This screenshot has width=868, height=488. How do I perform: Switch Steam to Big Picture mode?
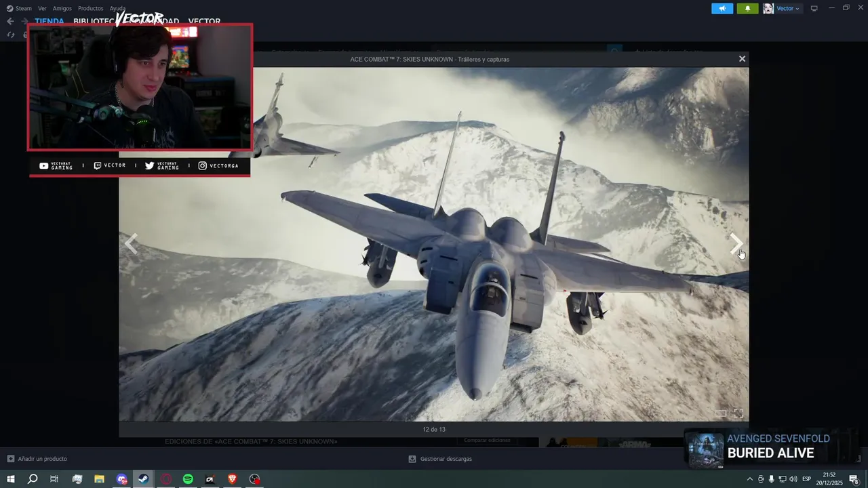pos(814,8)
